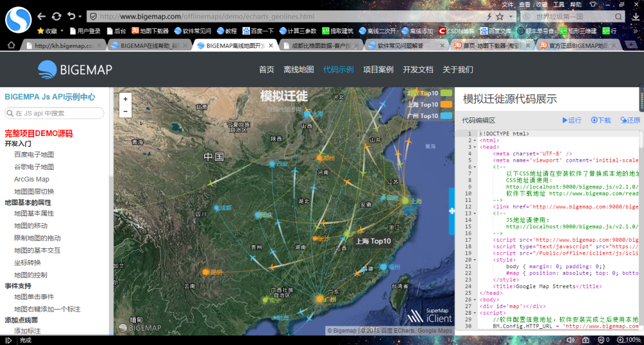Open the 项目案例 navigation item

point(378,70)
